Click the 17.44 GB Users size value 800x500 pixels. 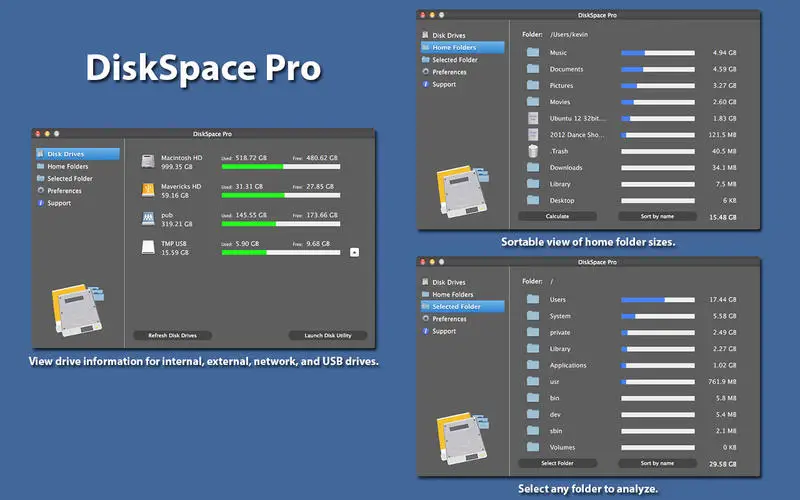click(x=723, y=299)
